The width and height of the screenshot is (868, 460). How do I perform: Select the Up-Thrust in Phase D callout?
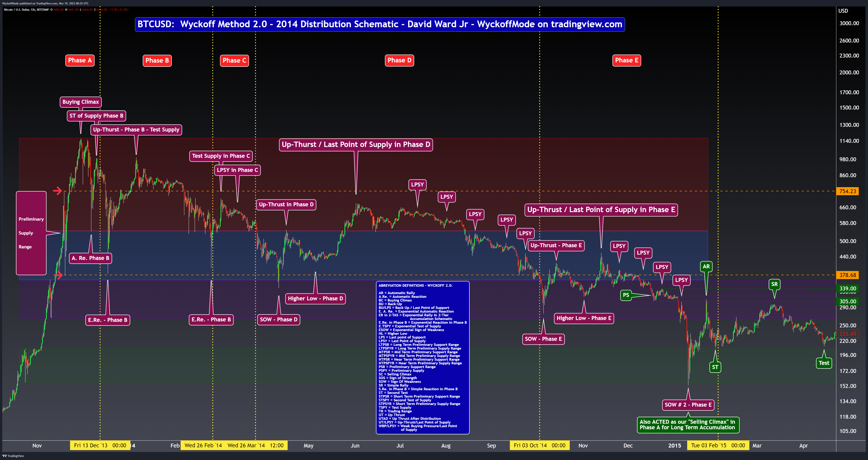pos(286,204)
